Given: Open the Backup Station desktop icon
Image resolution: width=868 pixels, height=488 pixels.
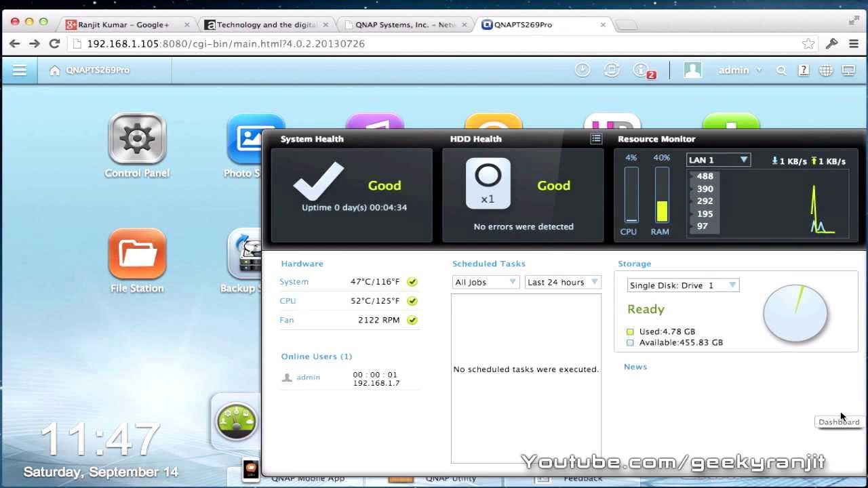Looking at the screenshot, I should click(244, 254).
